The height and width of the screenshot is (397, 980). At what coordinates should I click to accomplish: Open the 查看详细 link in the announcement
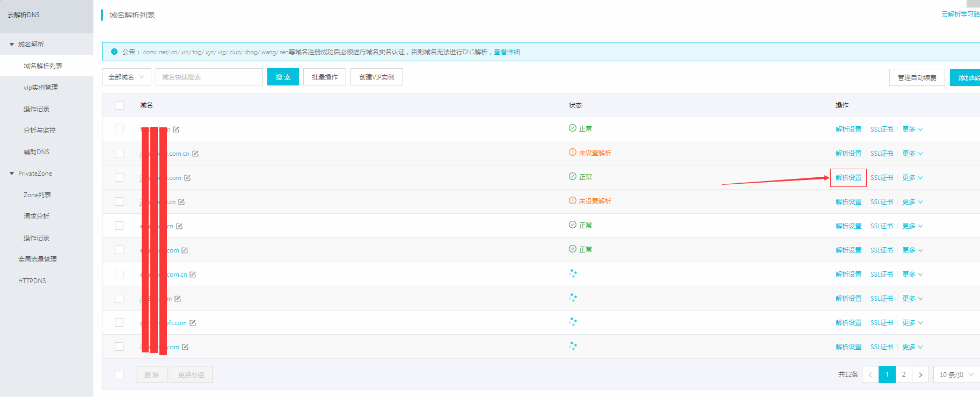507,52
